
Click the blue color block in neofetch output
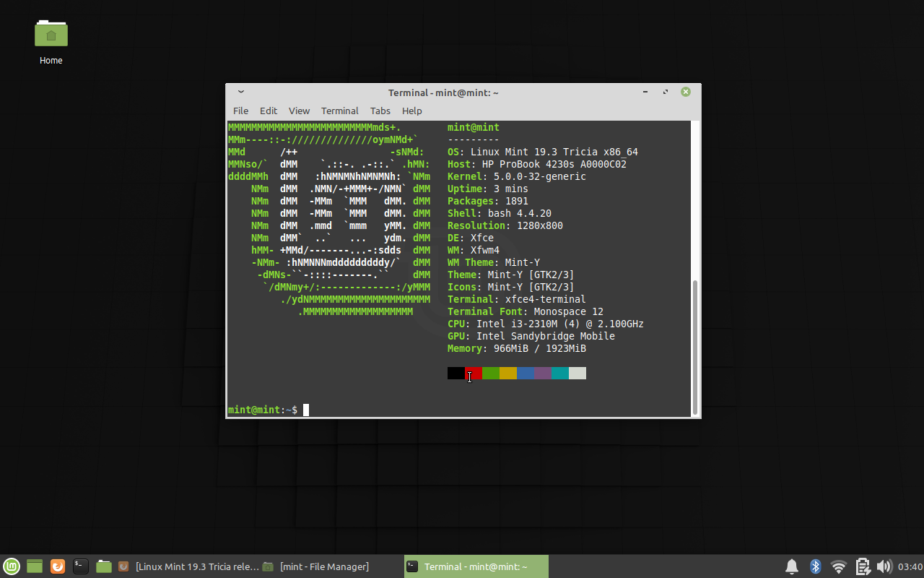526,373
